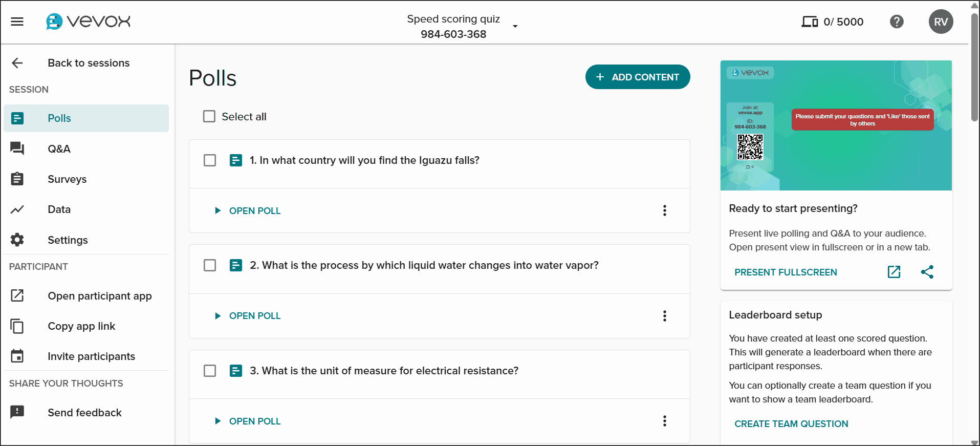
Task: Select the electrical resistance poll checkbox
Action: pyautogui.click(x=209, y=371)
